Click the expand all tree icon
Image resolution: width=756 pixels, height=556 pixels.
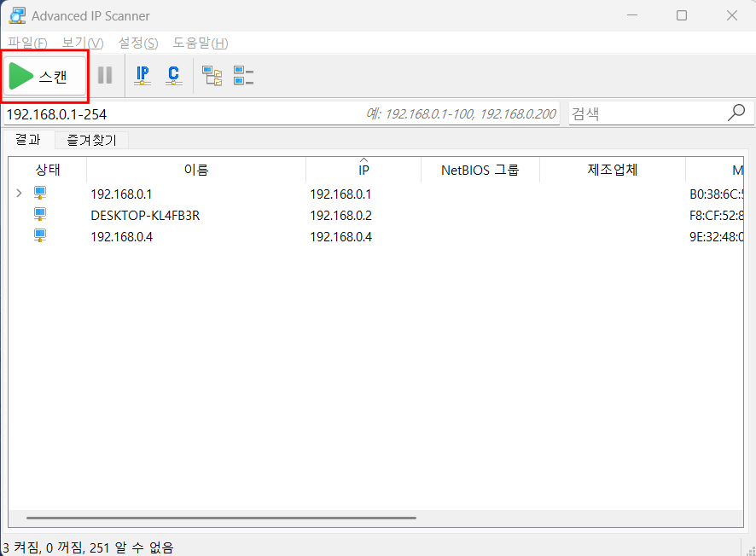click(x=212, y=76)
